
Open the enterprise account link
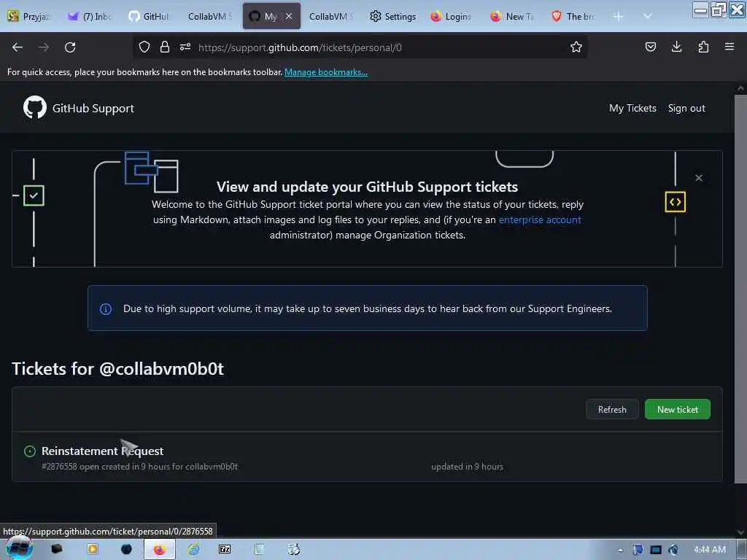click(x=540, y=219)
